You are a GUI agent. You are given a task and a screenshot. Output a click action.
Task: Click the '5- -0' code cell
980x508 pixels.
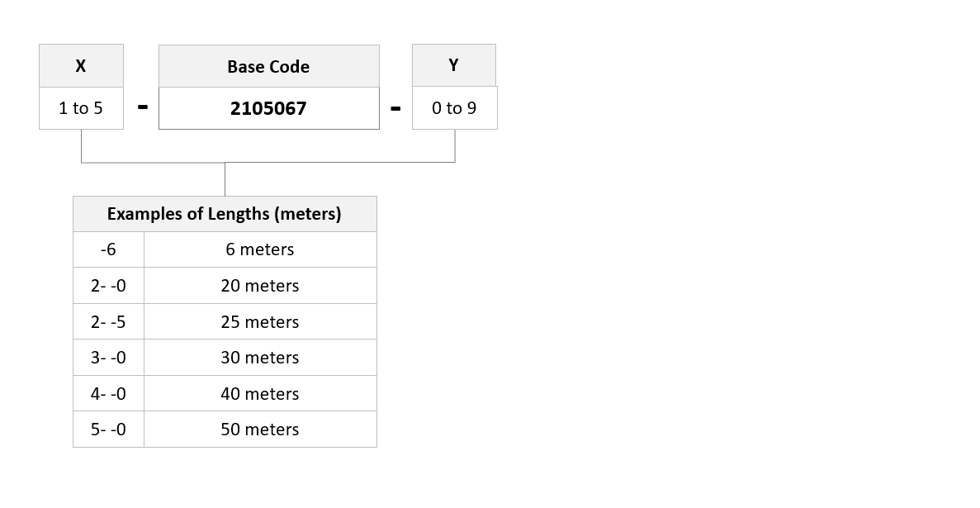pyautogui.click(x=108, y=430)
